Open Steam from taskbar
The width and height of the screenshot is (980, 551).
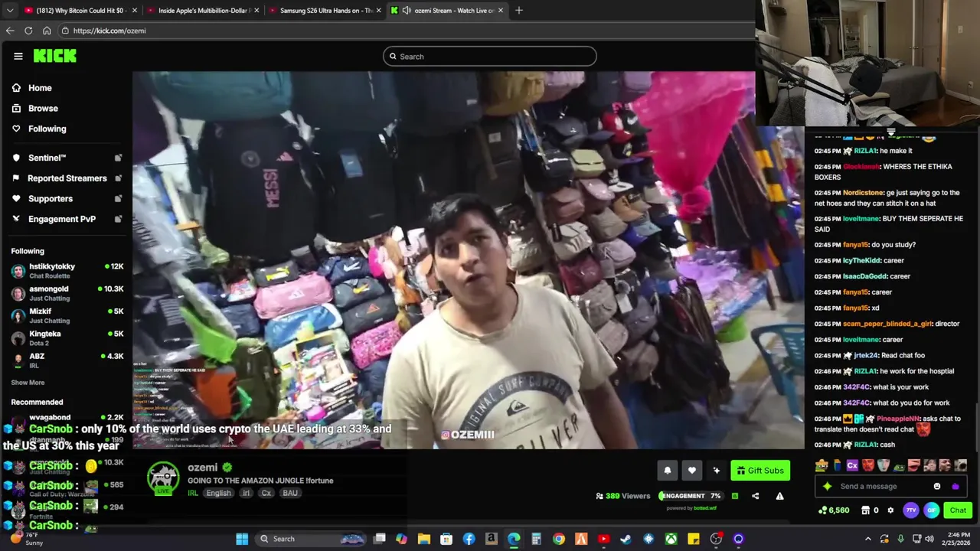[x=626, y=539]
